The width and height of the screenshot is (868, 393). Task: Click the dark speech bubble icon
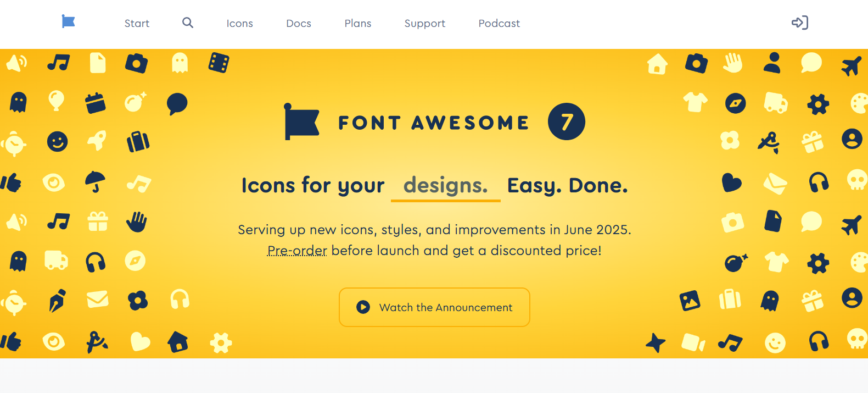click(x=177, y=103)
